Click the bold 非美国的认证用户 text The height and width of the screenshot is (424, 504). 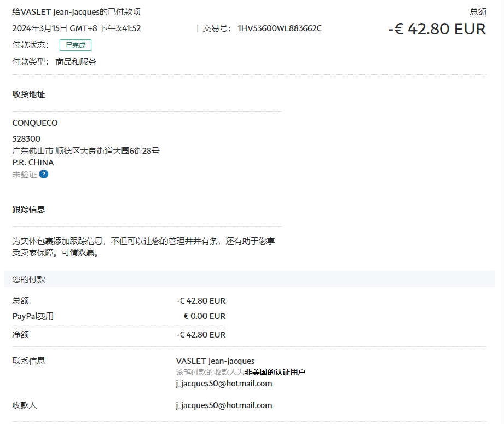point(275,372)
